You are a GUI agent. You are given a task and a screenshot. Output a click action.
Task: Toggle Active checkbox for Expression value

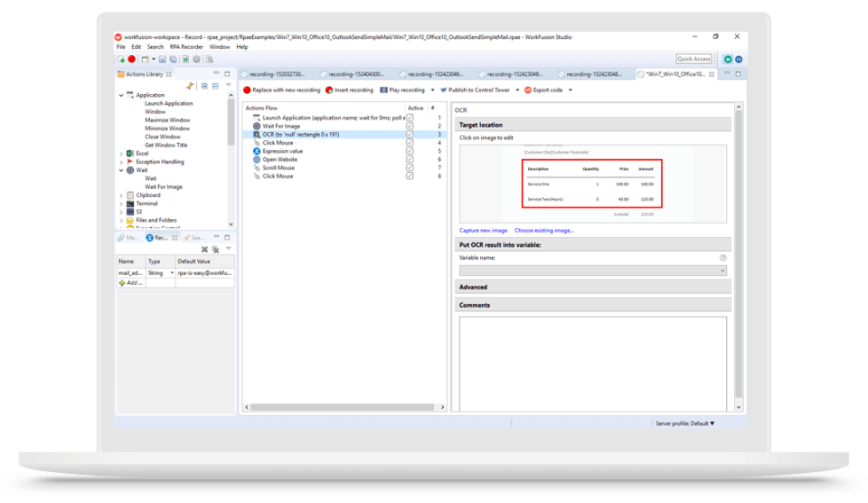pyautogui.click(x=410, y=151)
